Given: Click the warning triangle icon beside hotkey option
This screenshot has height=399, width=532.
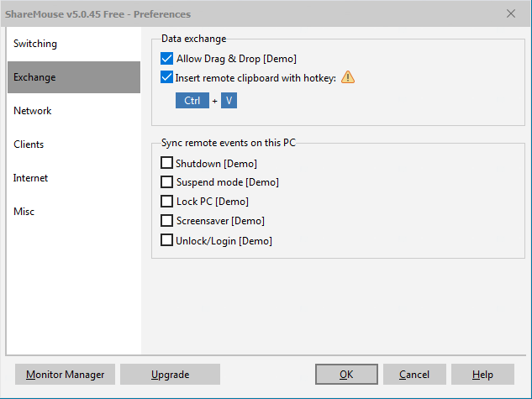Looking at the screenshot, I should pyautogui.click(x=348, y=78).
